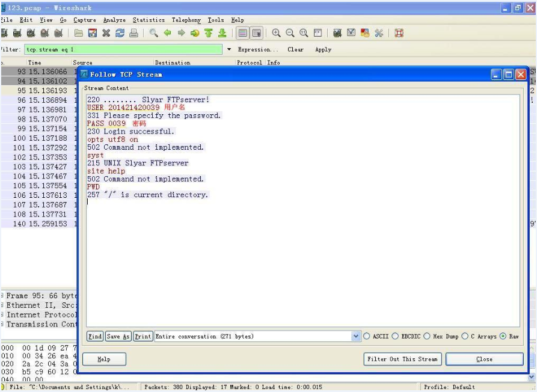
Task: Expand Internet Protocol tree row
Action: 2,314
